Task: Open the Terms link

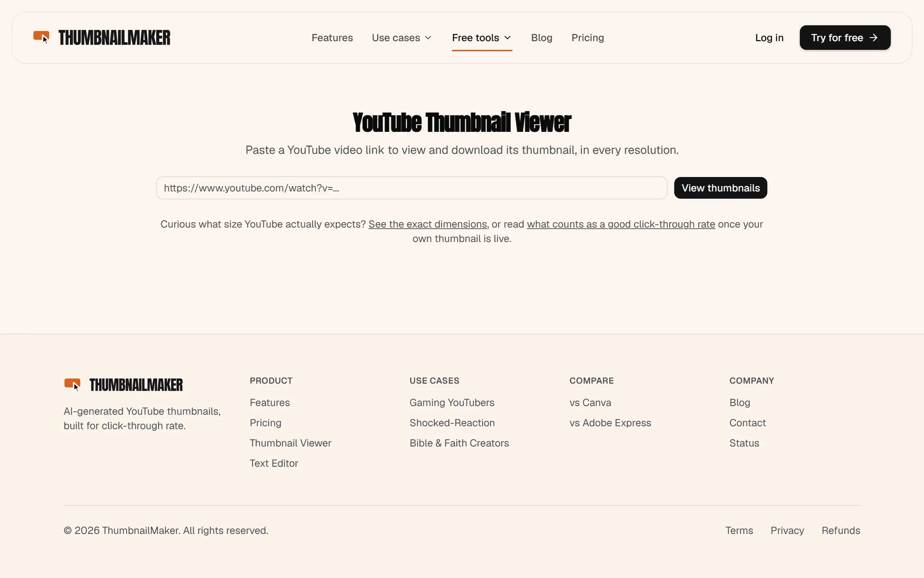Action: click(x=739, y=530)
